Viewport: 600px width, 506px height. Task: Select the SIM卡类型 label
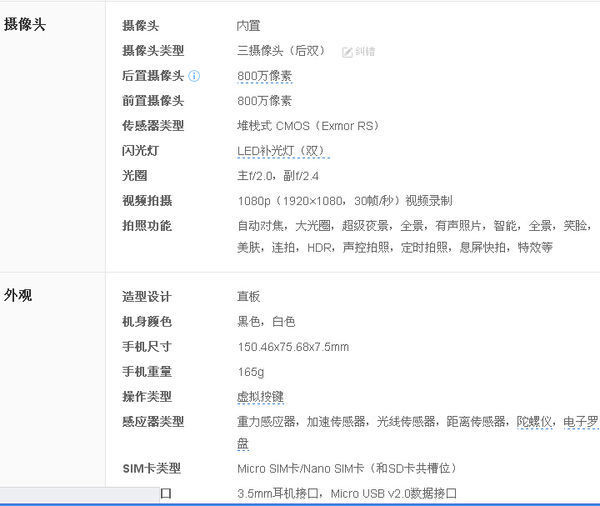click(152, 468)
